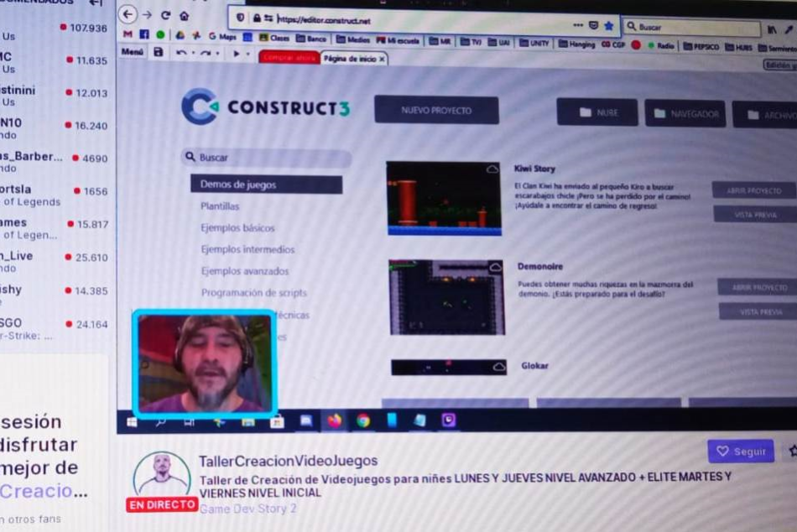Switch to the Página de inicio tab
This screenshot has width=797, height=532.
(x=347, y=59)
